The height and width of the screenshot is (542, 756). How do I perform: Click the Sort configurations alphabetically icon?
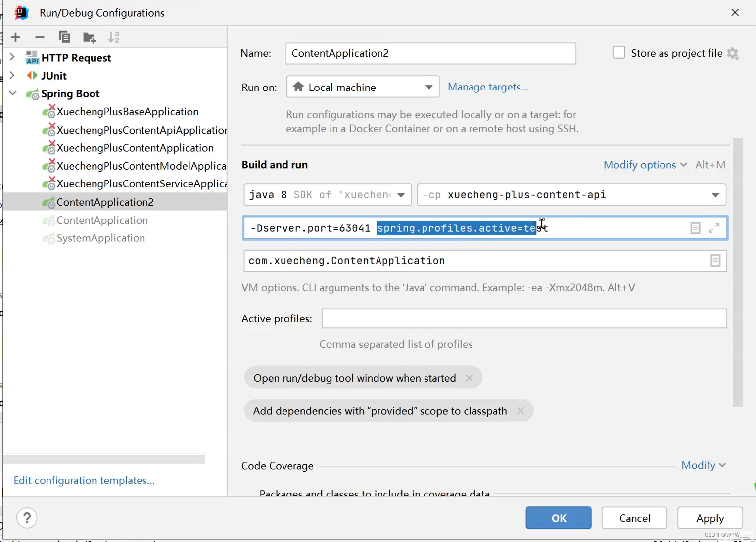114,37
